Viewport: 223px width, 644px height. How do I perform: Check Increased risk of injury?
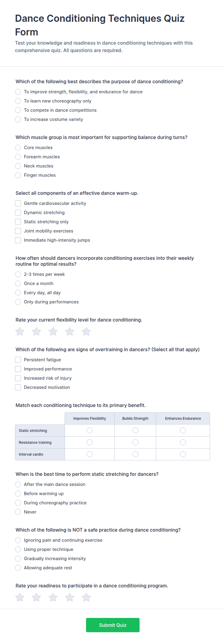18,378
